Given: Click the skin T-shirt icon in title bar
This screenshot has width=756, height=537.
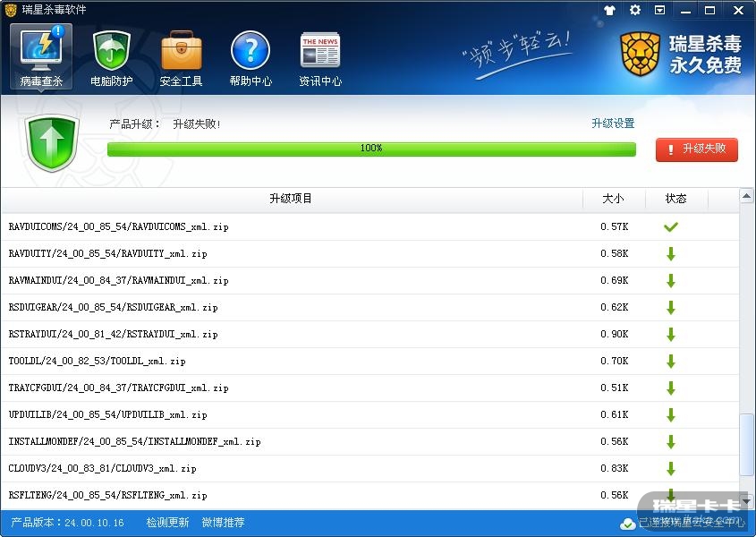Looking at the screenshot, I should [x=609, y=10].
